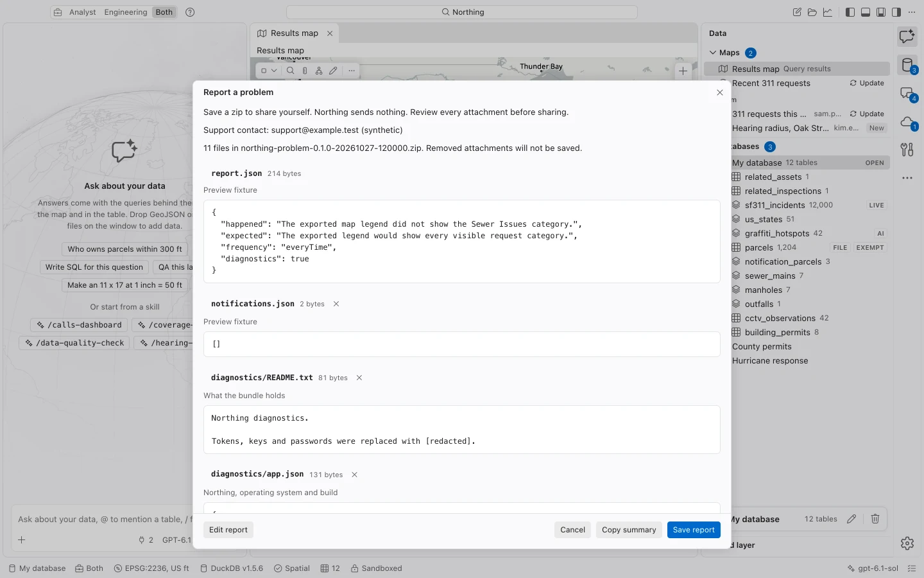Click the Northing search field
This screenshot has width=924, height=578.
coord(462,12)
